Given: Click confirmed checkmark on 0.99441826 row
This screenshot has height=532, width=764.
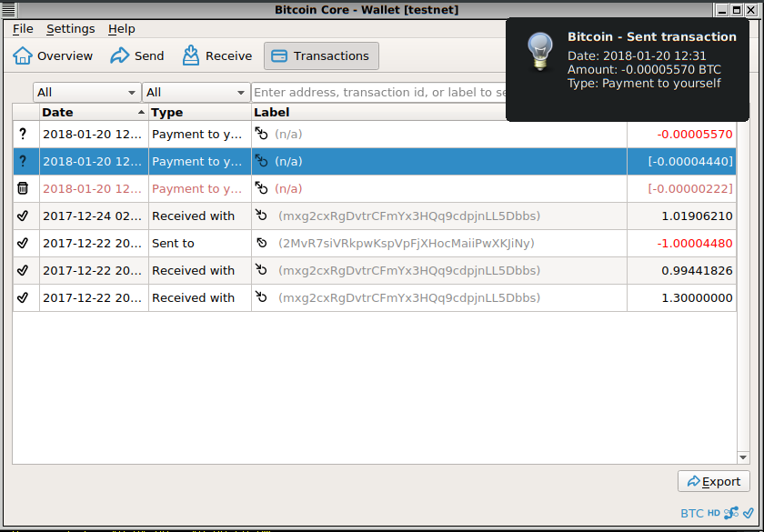Looking at the screenshot, I should (23, 270).
